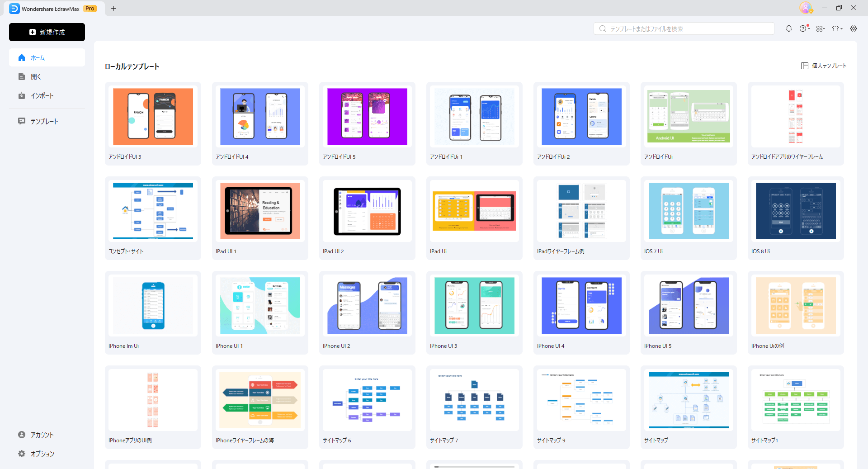
Task: Open 個人テンプレート link
Action: (829, 66)
